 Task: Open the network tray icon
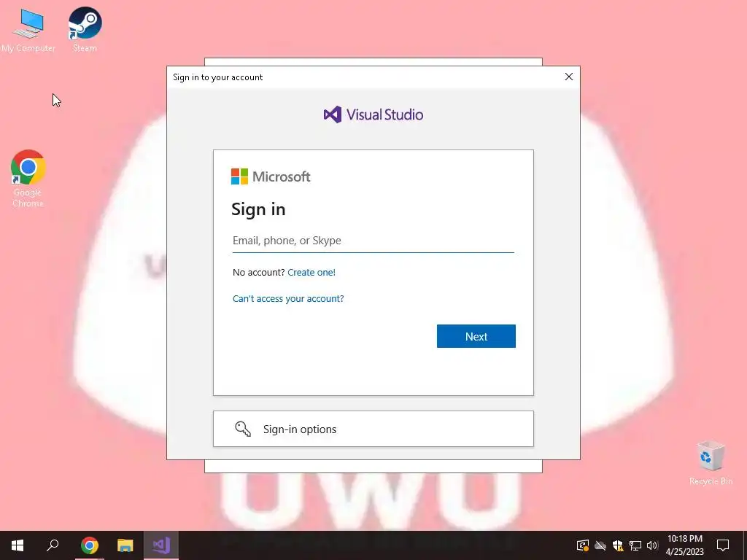click(635, 545)
